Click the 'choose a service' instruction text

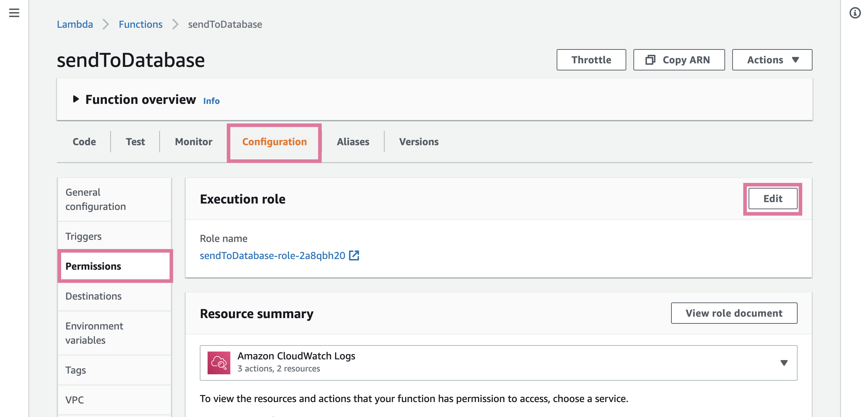pyautogui.click(x=414, y=398)
